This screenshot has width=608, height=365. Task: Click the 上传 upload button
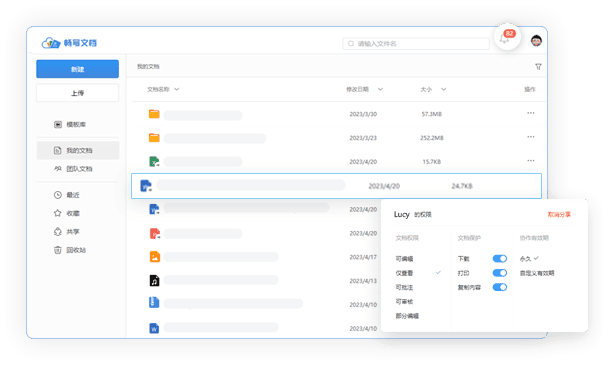click(78, 93)
